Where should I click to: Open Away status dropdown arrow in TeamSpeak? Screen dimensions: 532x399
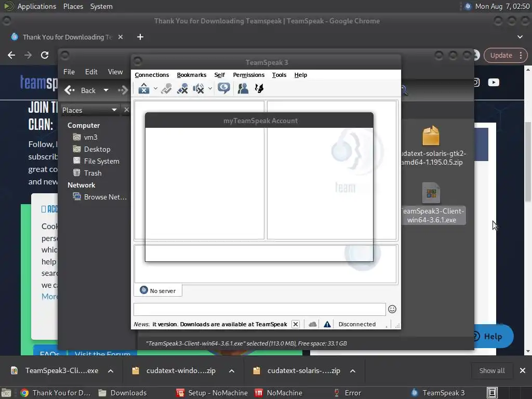[155, 88]
